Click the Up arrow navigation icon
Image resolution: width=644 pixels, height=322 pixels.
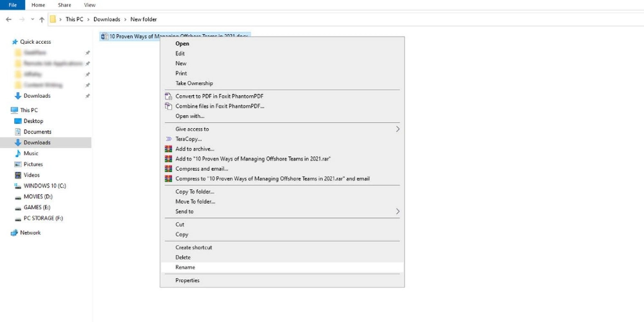point(42,19)
